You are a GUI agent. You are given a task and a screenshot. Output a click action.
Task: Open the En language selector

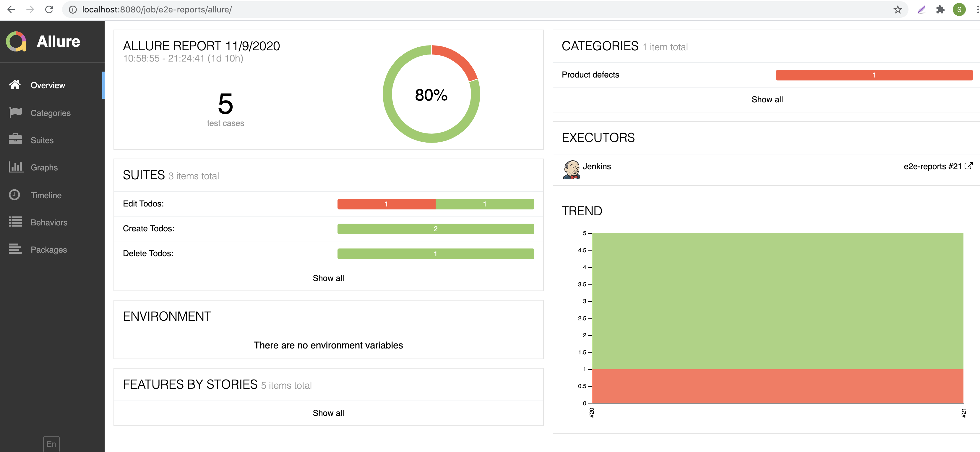51,444
